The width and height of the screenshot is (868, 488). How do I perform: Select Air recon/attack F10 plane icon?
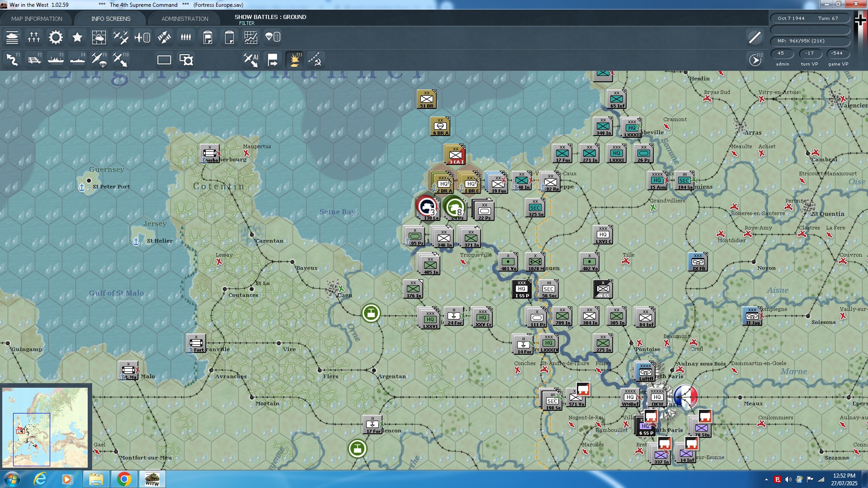click(x=121, y=60)
